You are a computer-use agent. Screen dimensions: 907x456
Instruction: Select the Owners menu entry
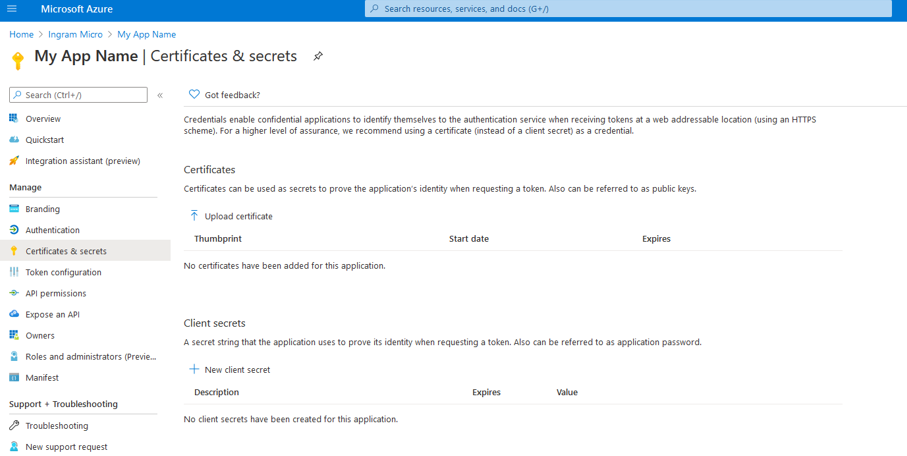coord(40,336)
